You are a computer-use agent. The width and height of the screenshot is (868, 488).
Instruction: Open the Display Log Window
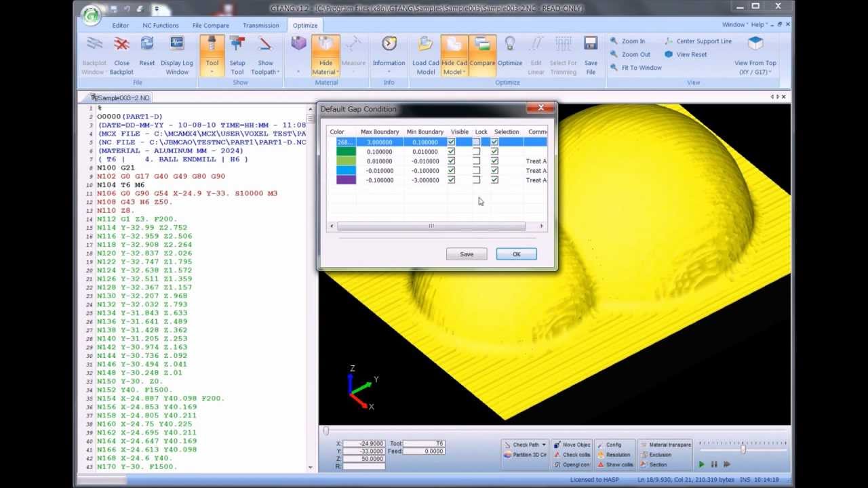coord(177,55)
